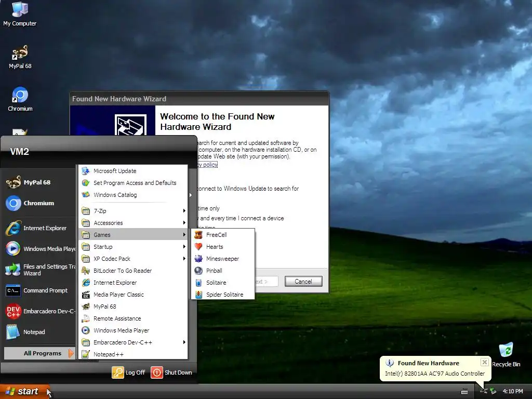The height and width of the screenshot is (399, 532).
Task: Click the Found New Hardware balloon text
Action: click(x=435, y=374)
